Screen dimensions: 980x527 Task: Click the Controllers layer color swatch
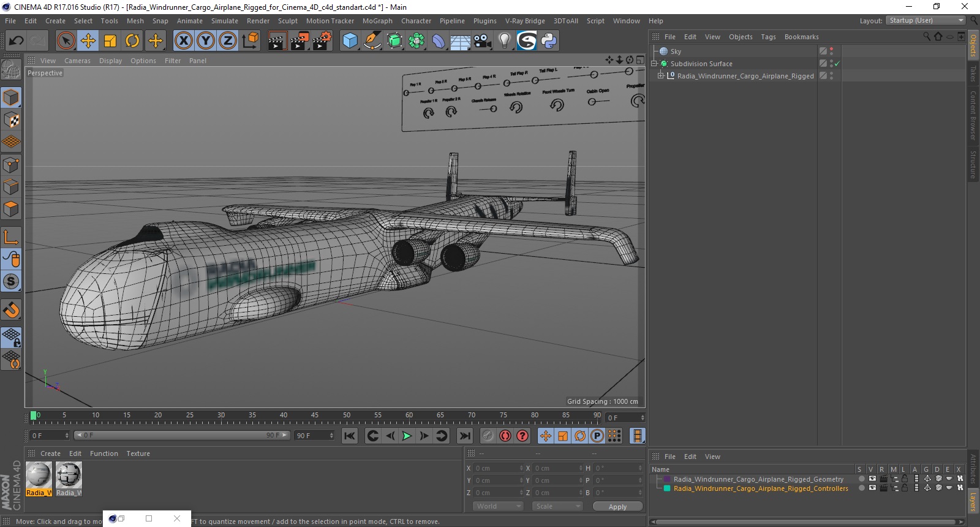tap(667, 488)
